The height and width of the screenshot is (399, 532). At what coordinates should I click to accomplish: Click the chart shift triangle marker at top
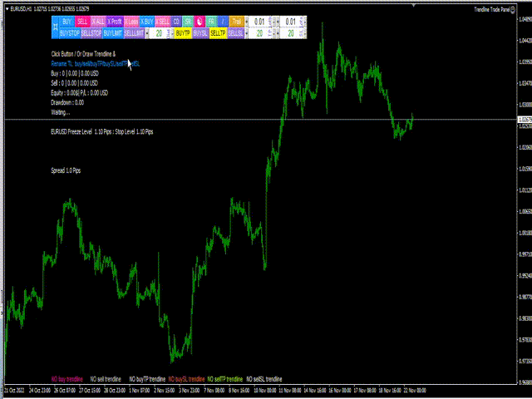pos(414,6)
